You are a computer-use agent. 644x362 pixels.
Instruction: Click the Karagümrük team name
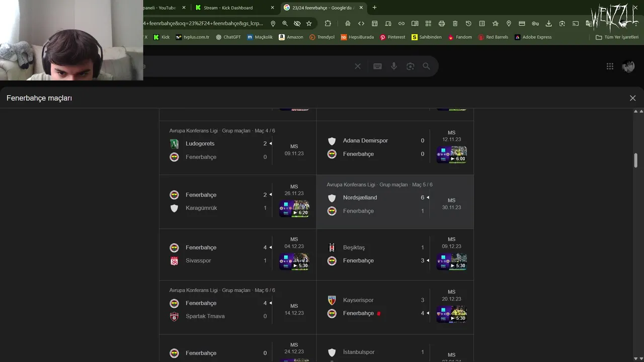pos(201,208)
